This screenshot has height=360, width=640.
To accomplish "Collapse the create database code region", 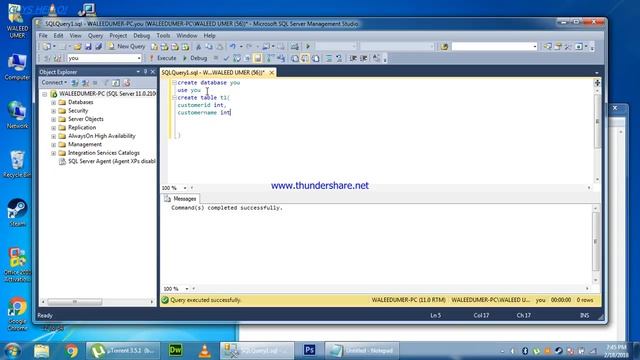I will click(174, 83).
